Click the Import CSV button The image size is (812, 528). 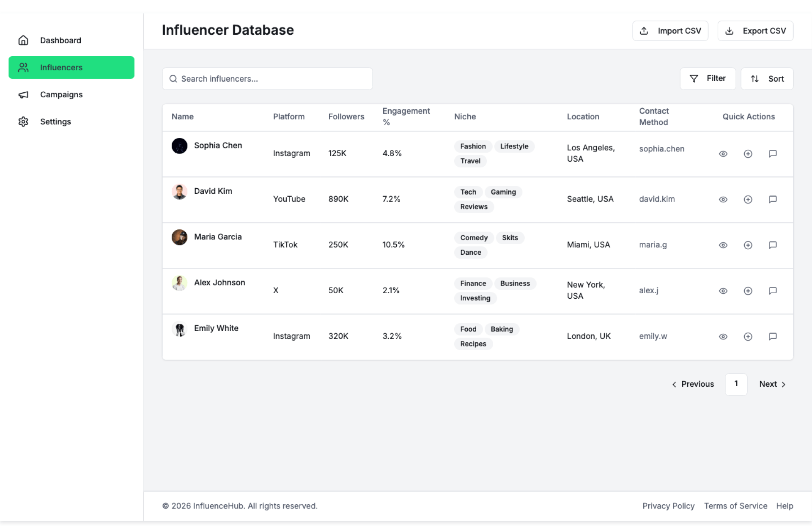tap(670, 31)
